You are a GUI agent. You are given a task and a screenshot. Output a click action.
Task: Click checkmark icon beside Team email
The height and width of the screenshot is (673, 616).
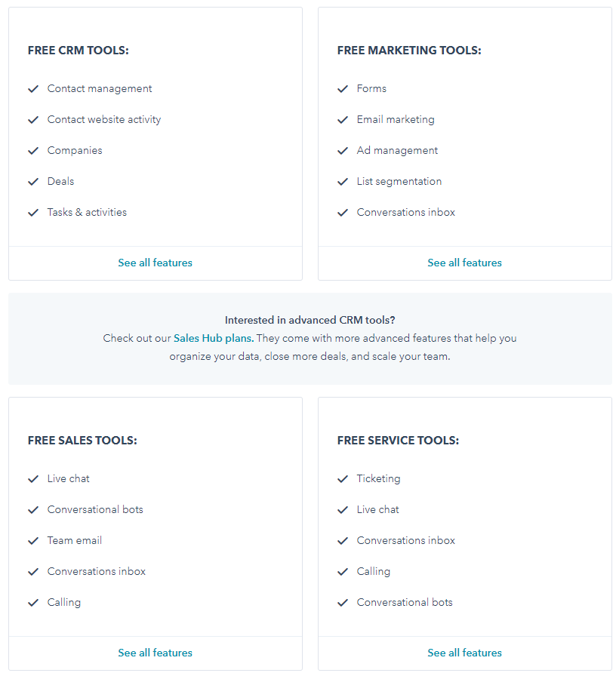pyautogui.click(x=33, y=541)
